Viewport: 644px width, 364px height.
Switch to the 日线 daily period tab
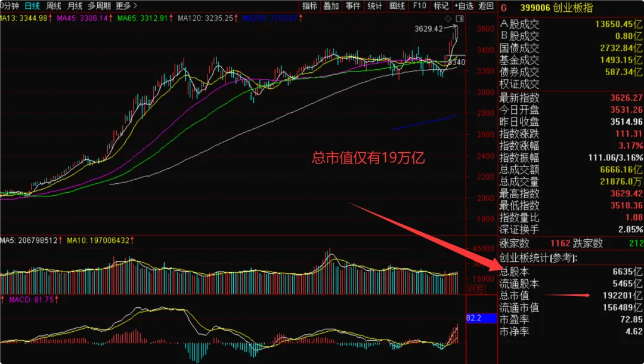click(x=32, y=6)
